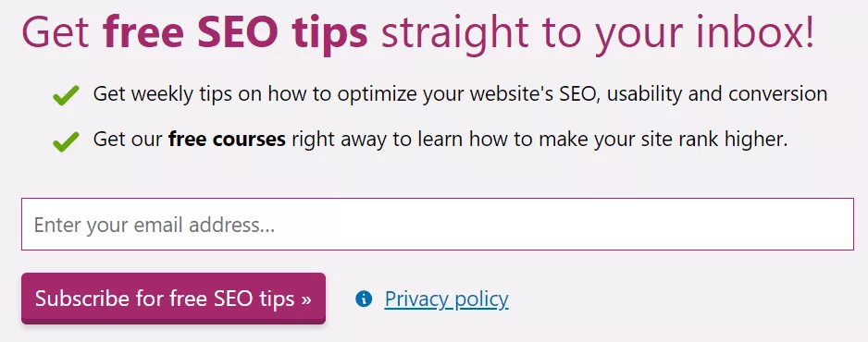
Task: Subscribe for free SEO tips button
Action: 173,299
